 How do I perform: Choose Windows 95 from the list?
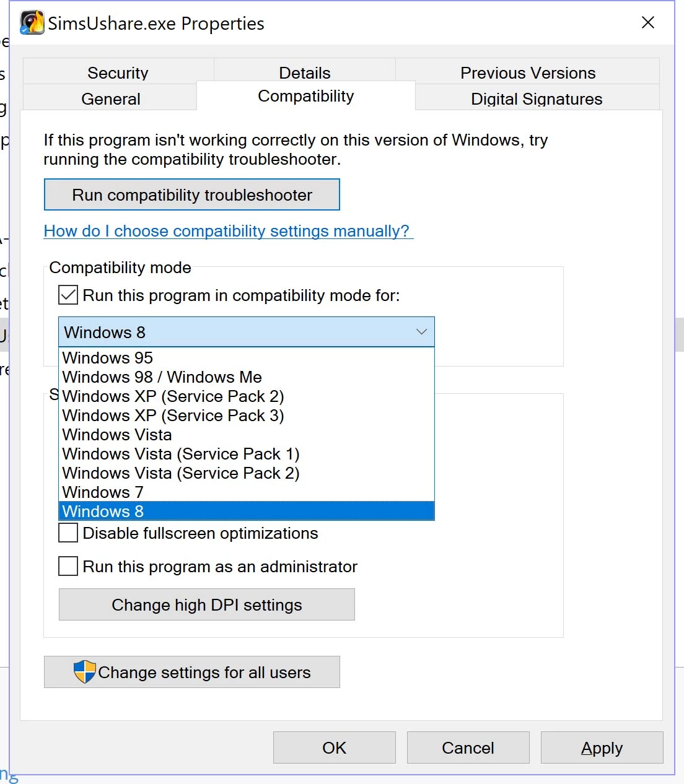tap(247, 358)
